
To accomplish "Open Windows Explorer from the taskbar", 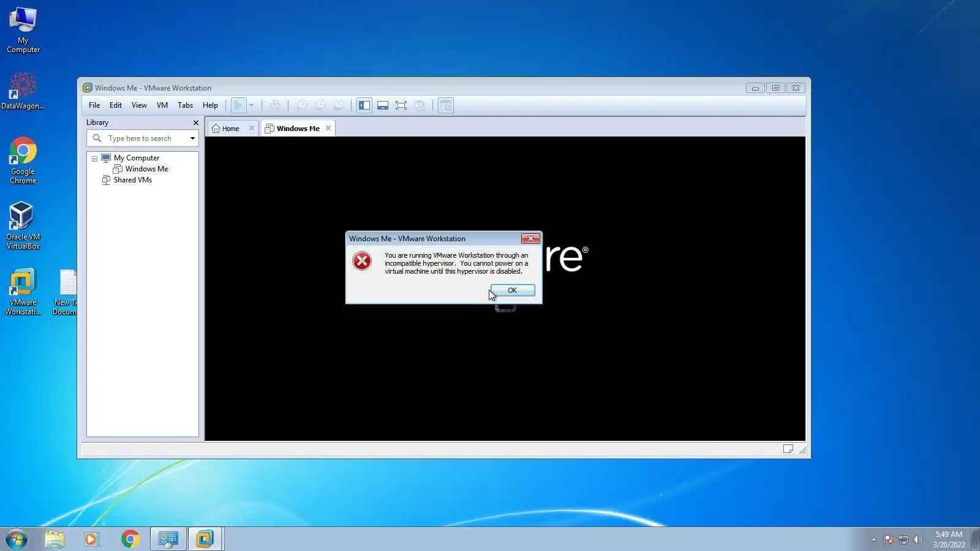I will pyautogui.click(x=55, y=539).
